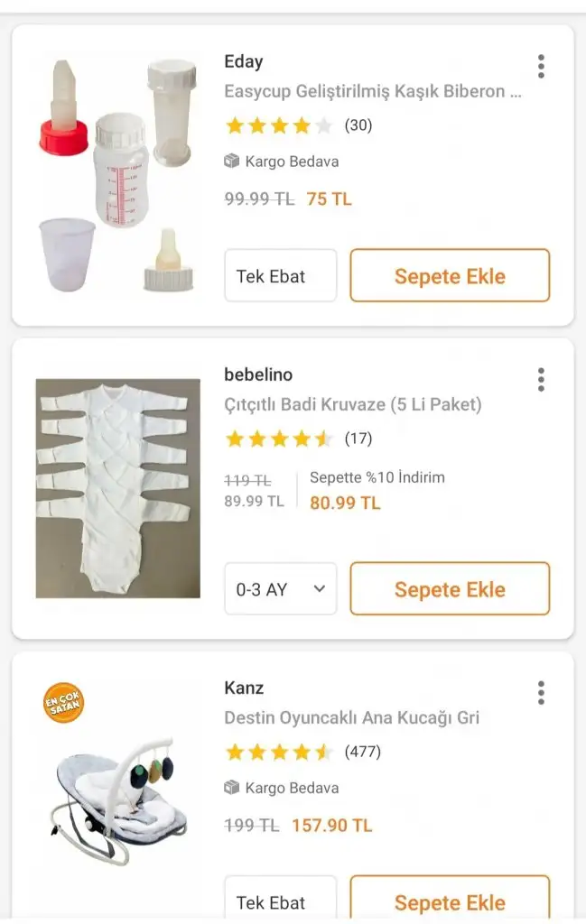View Easycup baby bottle product image
The image size is (586, 924).
coord(117,173)
